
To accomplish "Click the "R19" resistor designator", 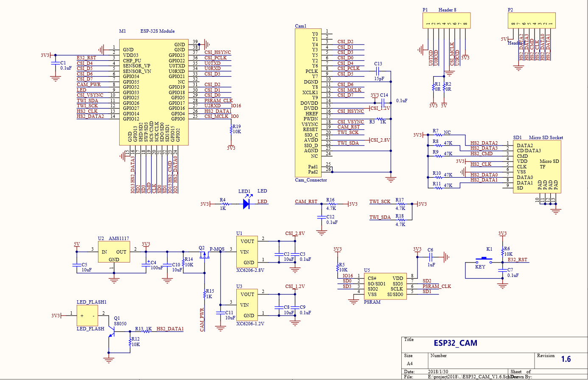I will pos(236,126).
